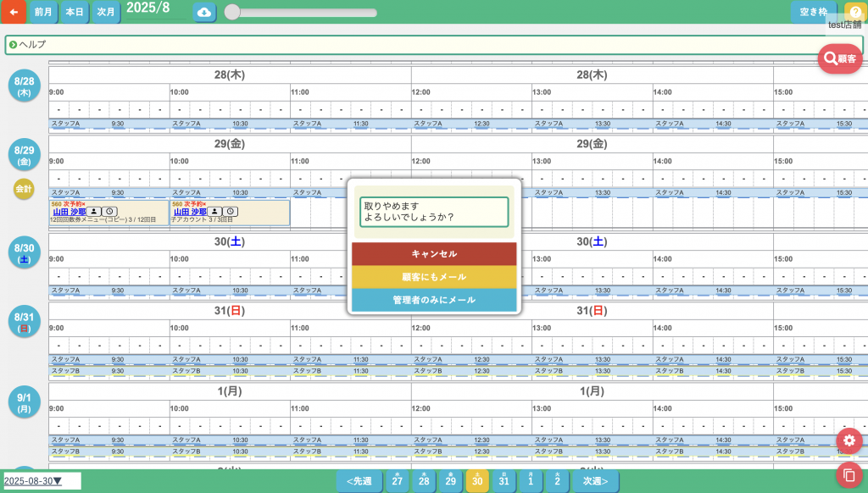Open the yellow help question mark icon
The image size is (868, 493).
tap(854, 12)
